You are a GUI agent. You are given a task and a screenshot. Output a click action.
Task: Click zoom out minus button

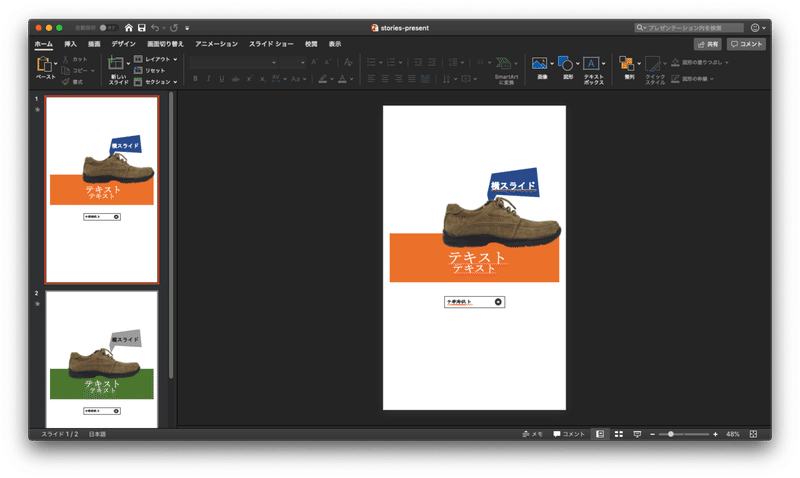[x=653, y=434]
